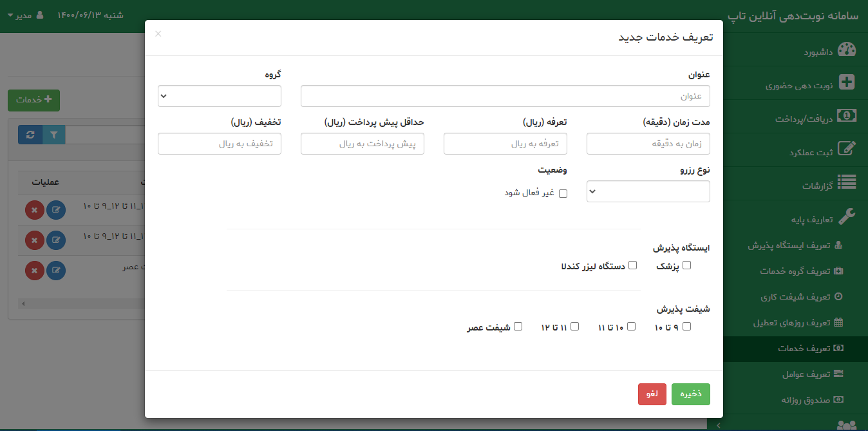Click the edit icon beside ثبت عملکرد
Viewport: 868px width, 431px height.
tap(847, 149)
